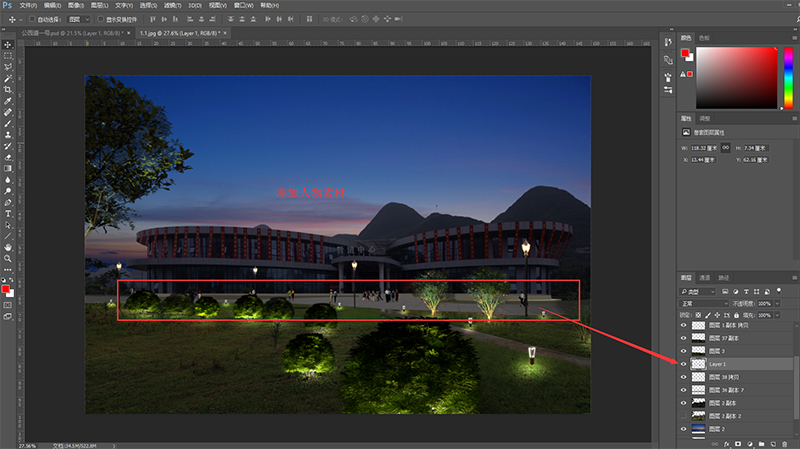
Task: Create a new group with folder icon
Action: click(761, 442)
